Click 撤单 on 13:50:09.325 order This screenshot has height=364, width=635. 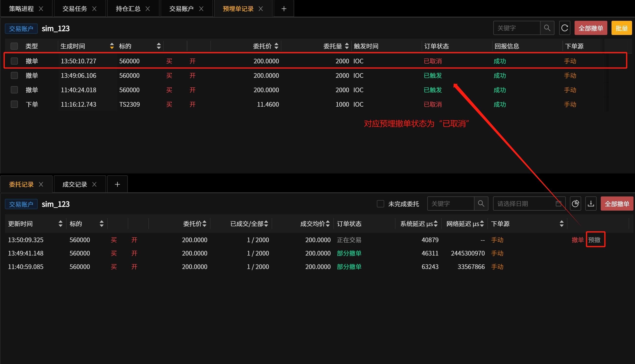pos(577,240)
